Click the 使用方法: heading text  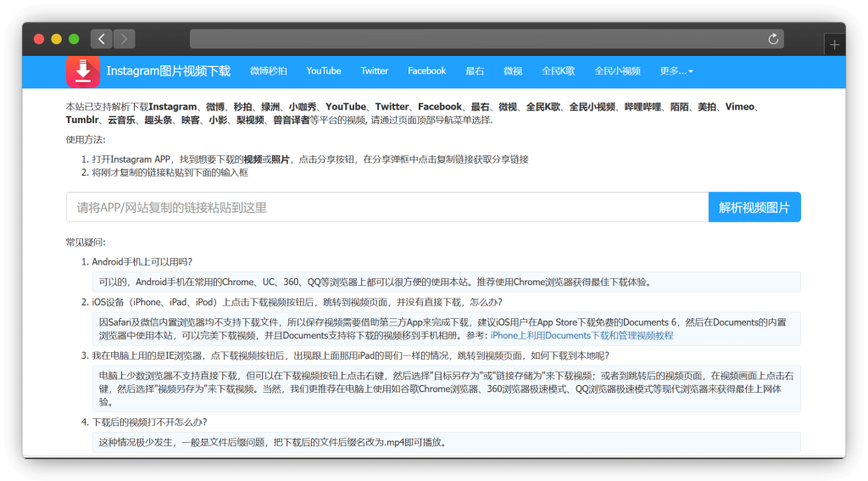[86, 140]
